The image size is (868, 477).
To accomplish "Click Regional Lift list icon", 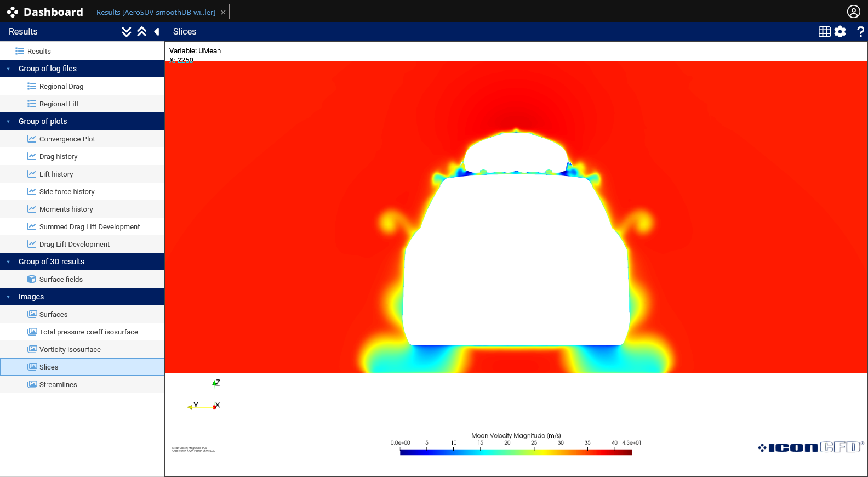I will point(32,104).
